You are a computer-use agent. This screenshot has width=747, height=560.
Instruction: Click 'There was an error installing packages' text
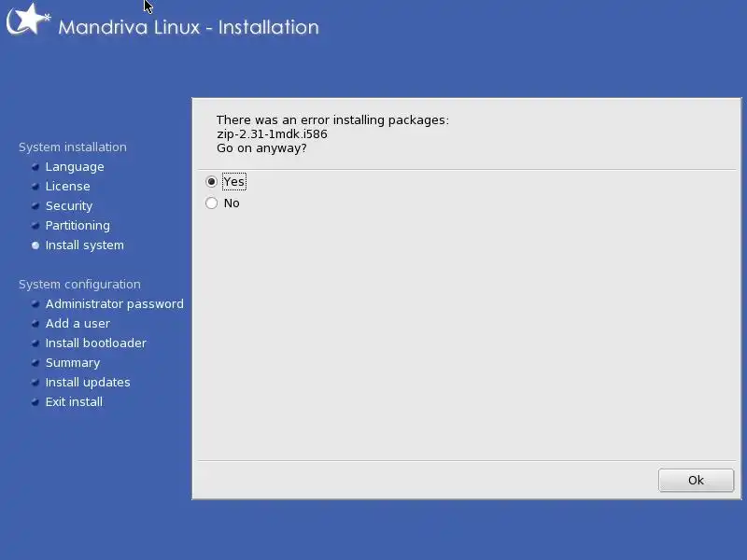[x=332, y=120]
